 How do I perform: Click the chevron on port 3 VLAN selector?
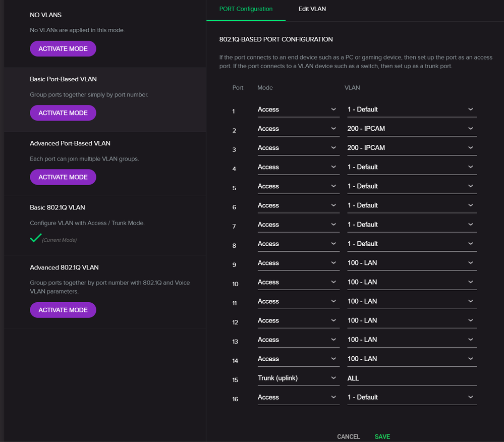click(470, 148)
